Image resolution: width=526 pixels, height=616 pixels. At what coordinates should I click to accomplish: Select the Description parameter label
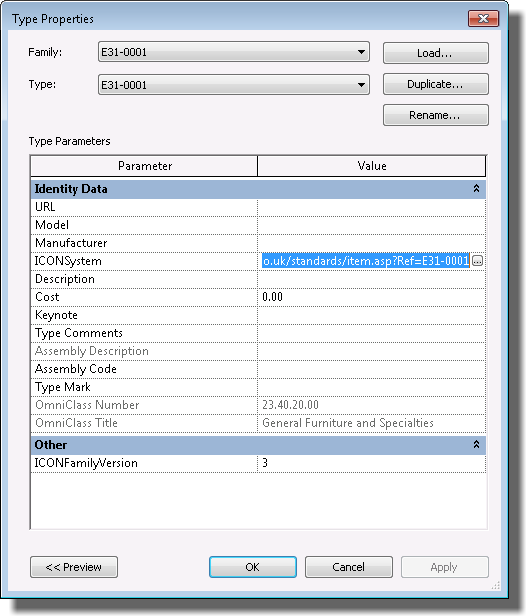click(65, 279)
